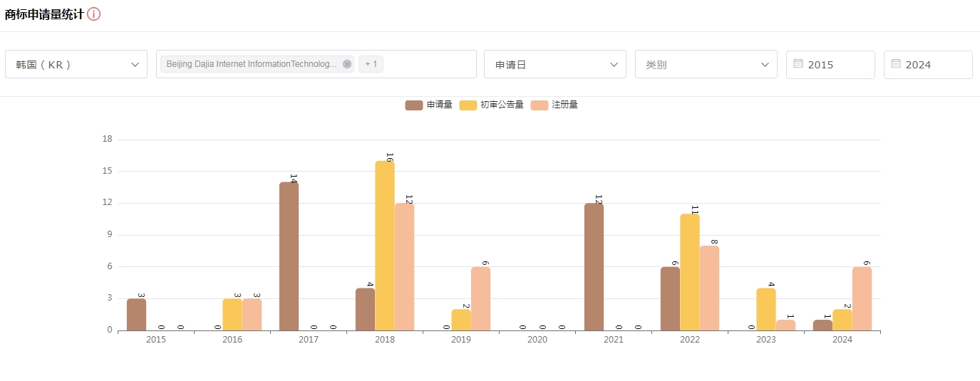Open the 韩国（KR）country dropdown

pos(76,64)
